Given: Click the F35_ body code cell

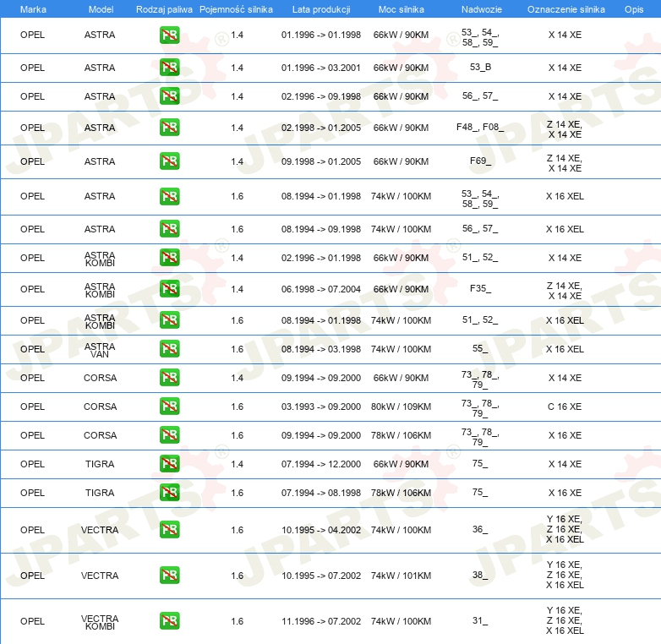Looking at the screenshot, I should pos(480,288).
